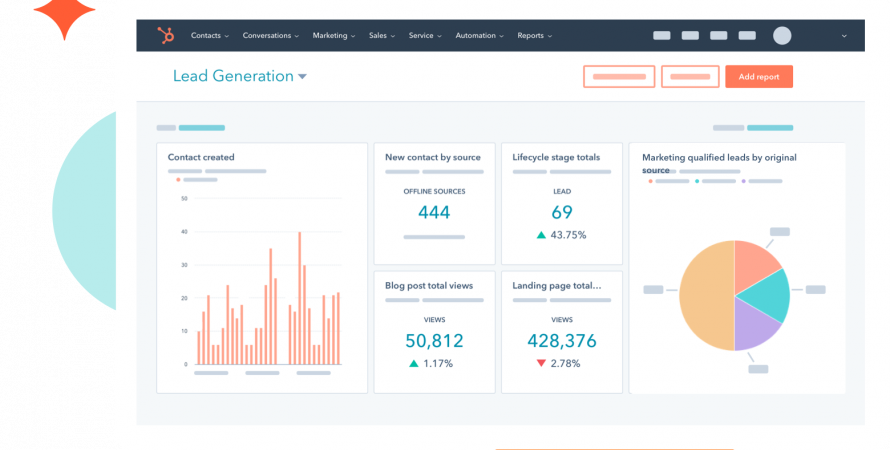Open the Automation menu
This screenshot has width=890, height=450.
click(x=479, y=35)
